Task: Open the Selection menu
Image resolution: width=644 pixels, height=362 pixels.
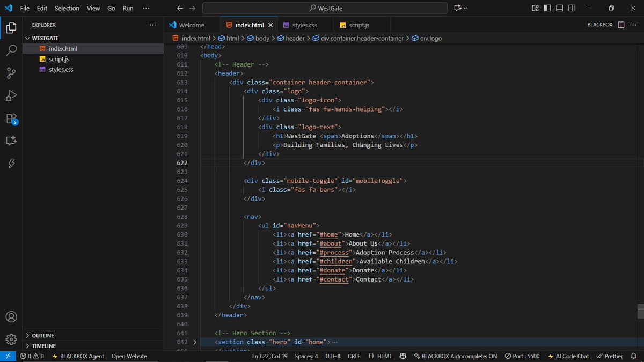Action: [67, 8]
